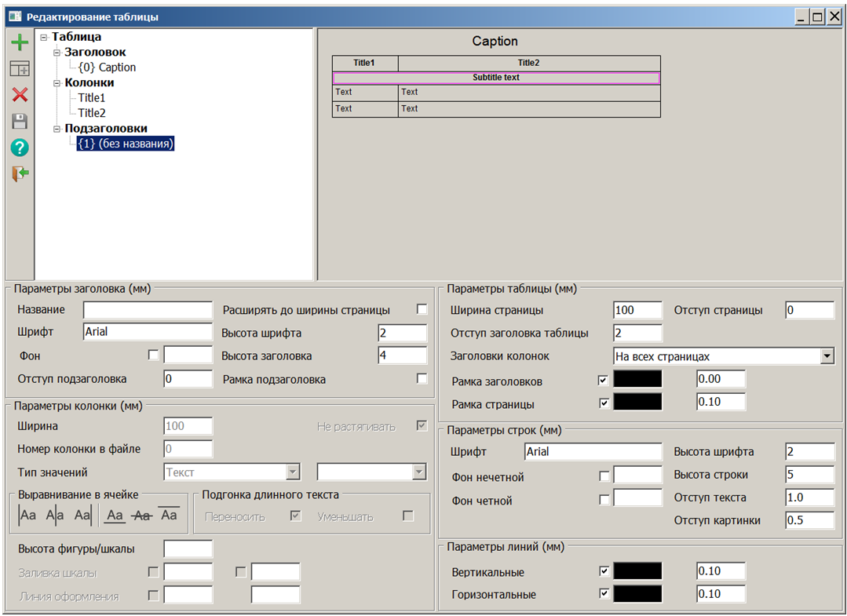Click the green plus Add icon
Image resolution: width=847 pixels, height=616 pixels.
tap(20, 43)
